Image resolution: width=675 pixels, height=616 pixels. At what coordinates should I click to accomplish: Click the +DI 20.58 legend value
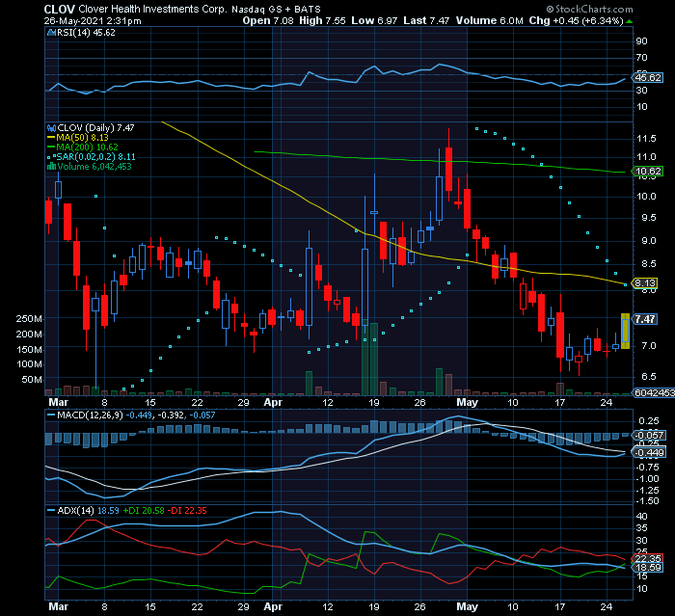[144, 511]
